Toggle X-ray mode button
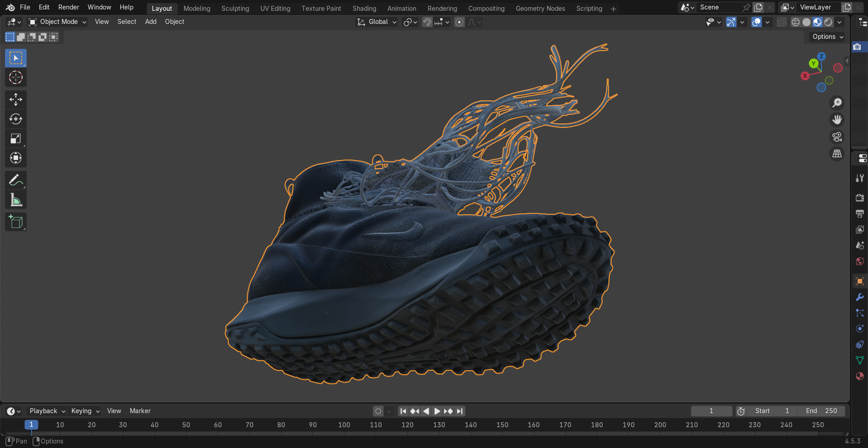 pyautogui.click(x=781, y=22)
